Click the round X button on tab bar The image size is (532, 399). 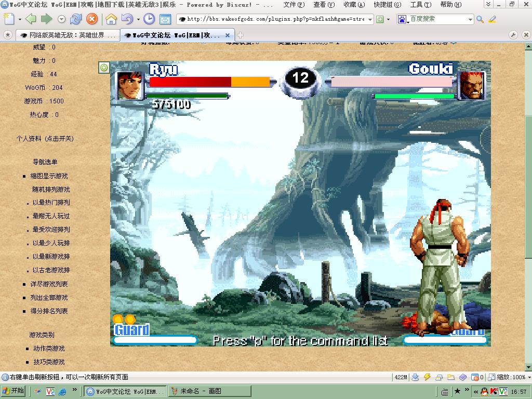coord(526,35)
